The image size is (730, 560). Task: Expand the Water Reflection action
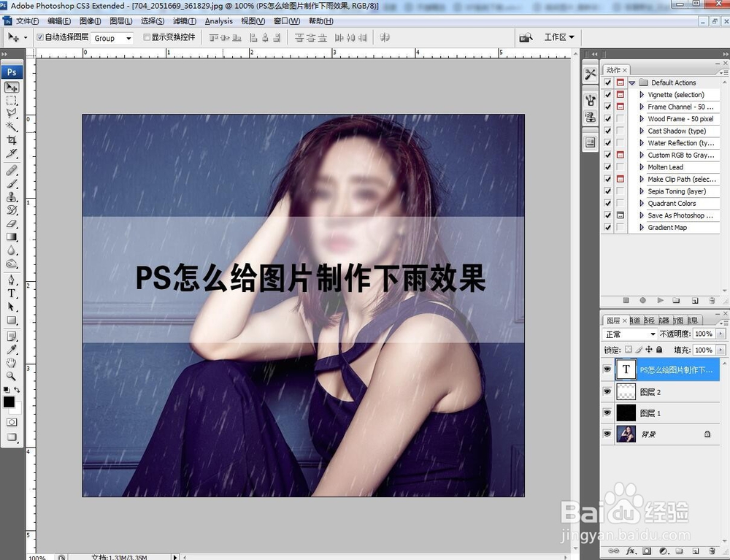641,143
